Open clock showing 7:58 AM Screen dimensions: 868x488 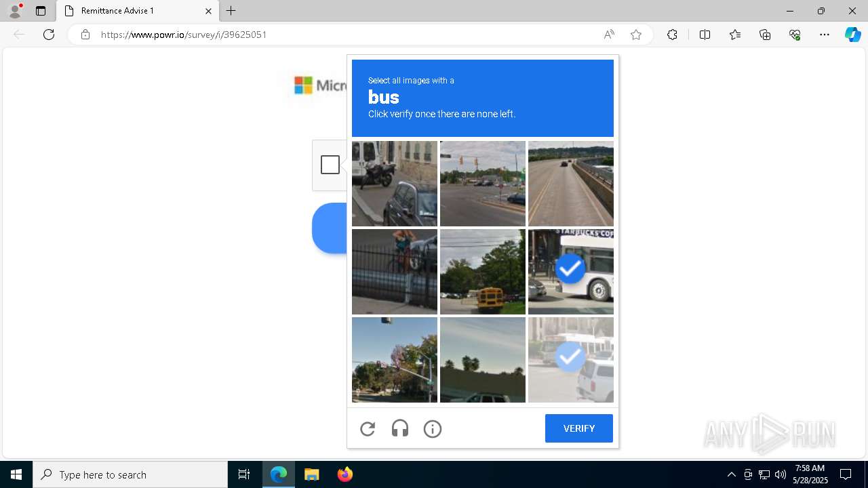coord(810,474)
